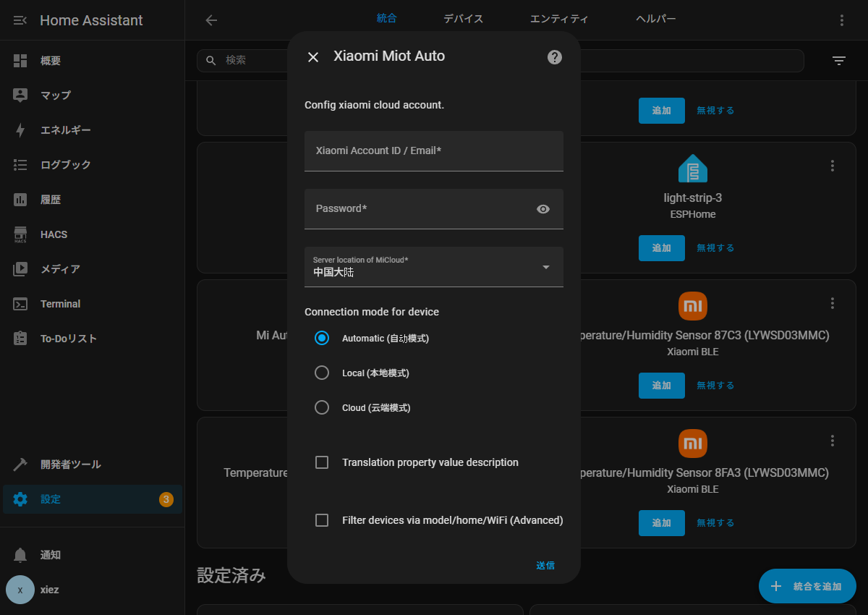Open 概要 in the sidebar menu
Viewport: 868px width, 615px height.
coord(93,61)
